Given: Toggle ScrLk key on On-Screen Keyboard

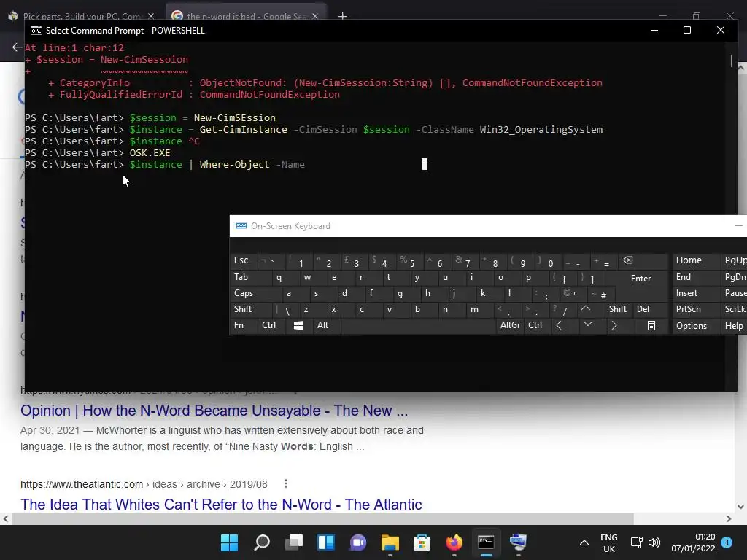Looking at the screenshot, I should pos(735,309).
